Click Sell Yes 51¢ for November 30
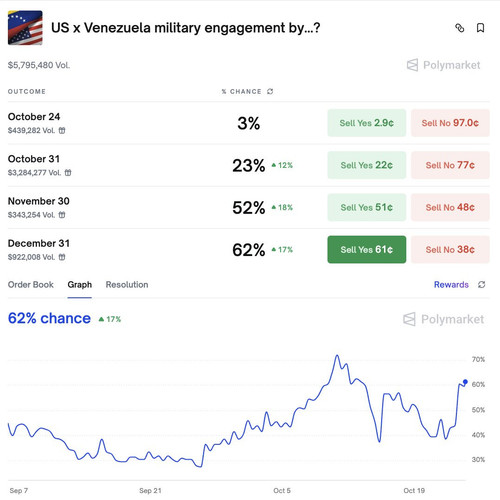Viewport: 500px width, 500px height. [x=367, y=207]
